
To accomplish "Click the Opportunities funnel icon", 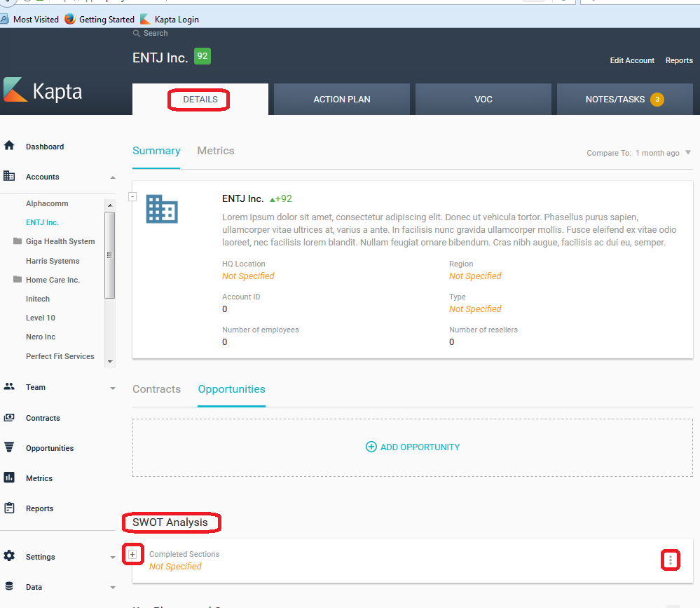I will 9,447.
